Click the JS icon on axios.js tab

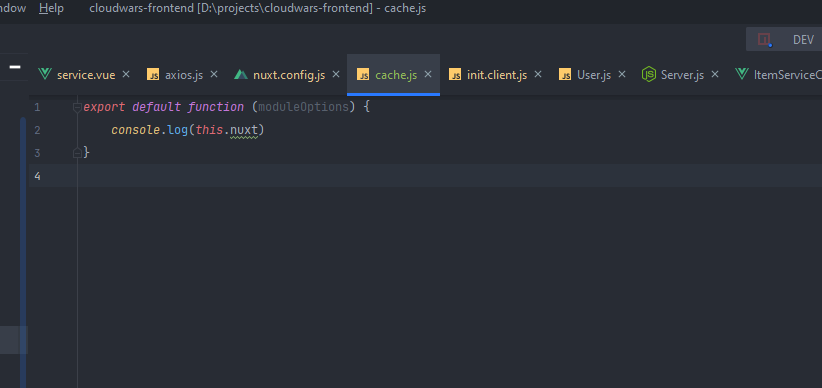pyautogui.click(x=153, y=74)
